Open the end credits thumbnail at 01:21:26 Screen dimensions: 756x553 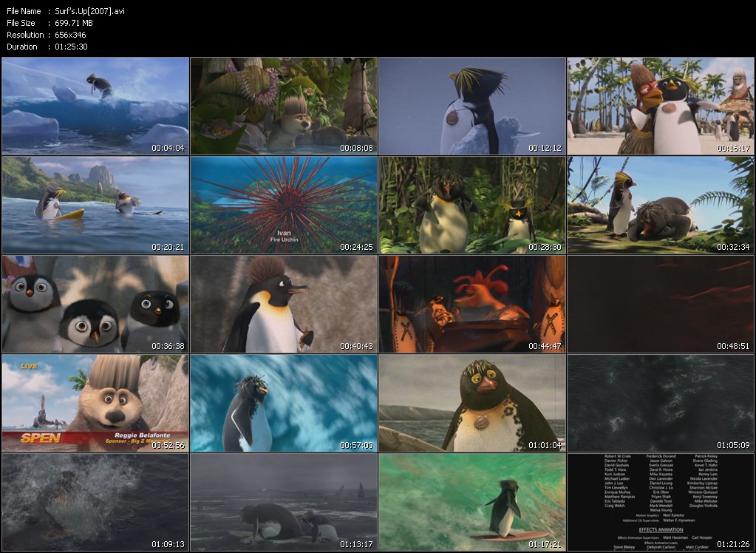(x=660, y=503)
